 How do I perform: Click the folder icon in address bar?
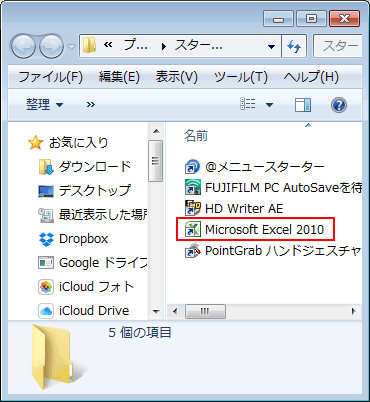point(89,45)
